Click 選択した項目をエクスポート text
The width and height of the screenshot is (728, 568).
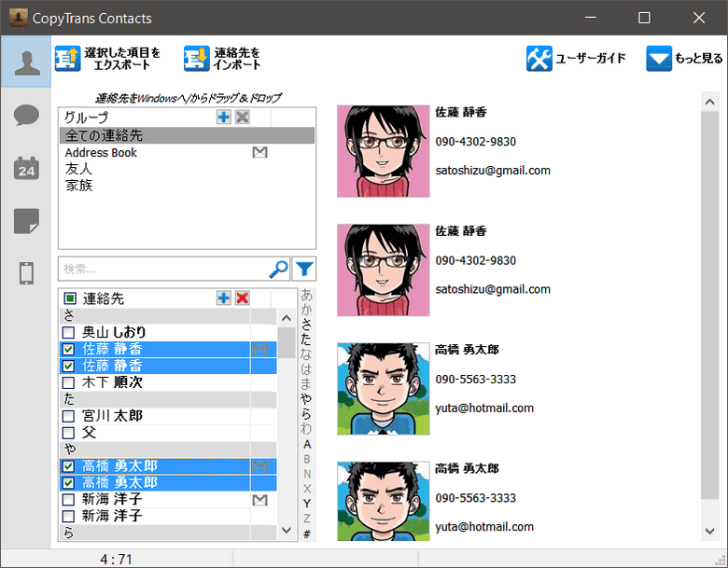tap(122, 59)
